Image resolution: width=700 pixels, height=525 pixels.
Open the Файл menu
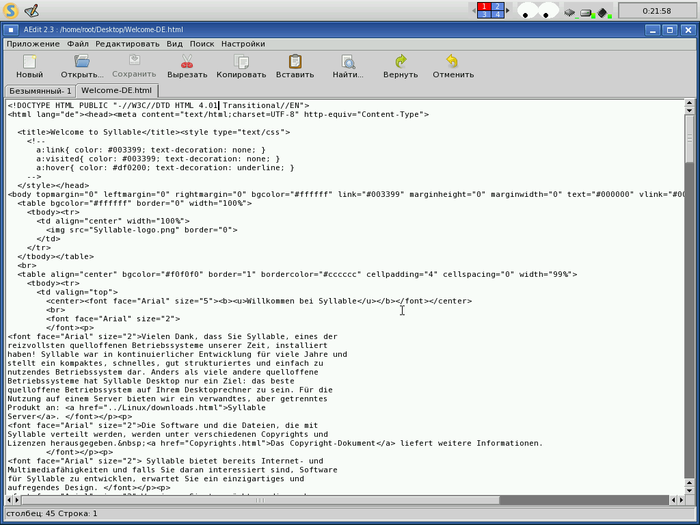click(78, 44)
